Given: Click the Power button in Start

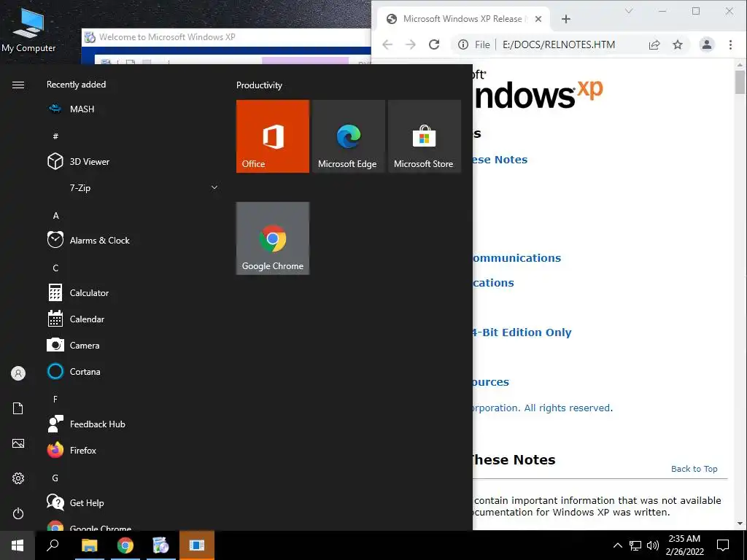Looking at the screenshot, I should click(18, 513).
